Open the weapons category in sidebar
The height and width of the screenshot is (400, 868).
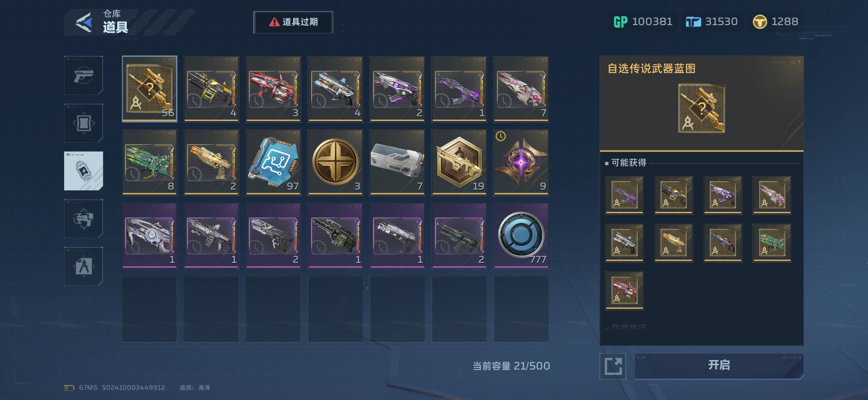pos(84,75)
